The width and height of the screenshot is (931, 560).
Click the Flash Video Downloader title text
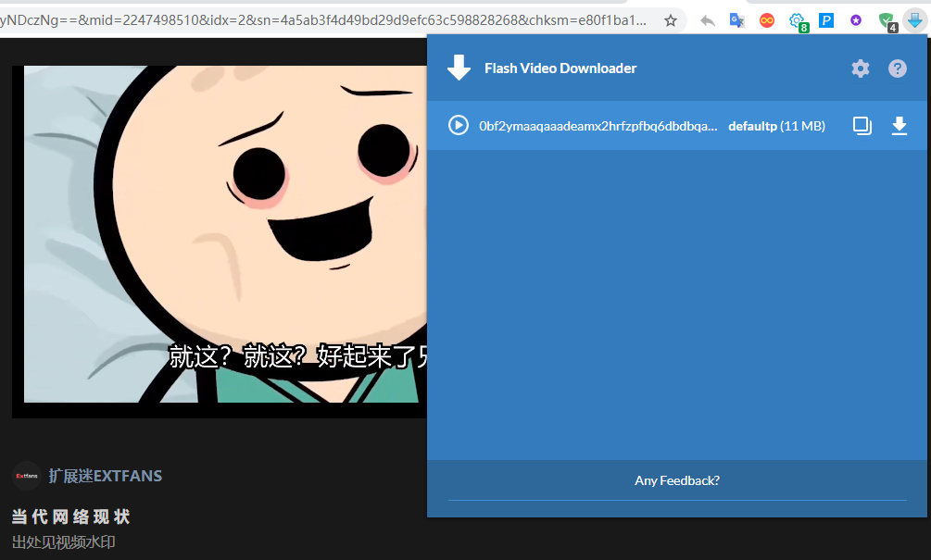[560, 68]
